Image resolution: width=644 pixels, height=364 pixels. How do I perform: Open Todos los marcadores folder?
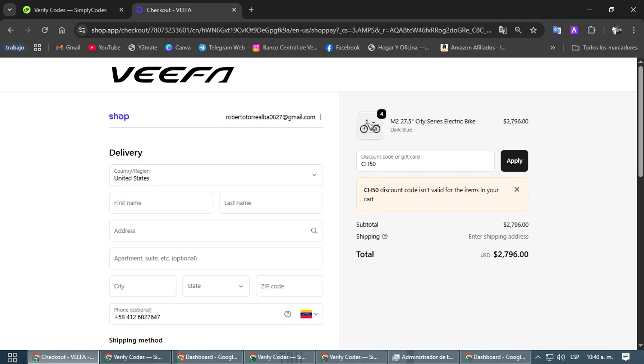coord(605,48)
